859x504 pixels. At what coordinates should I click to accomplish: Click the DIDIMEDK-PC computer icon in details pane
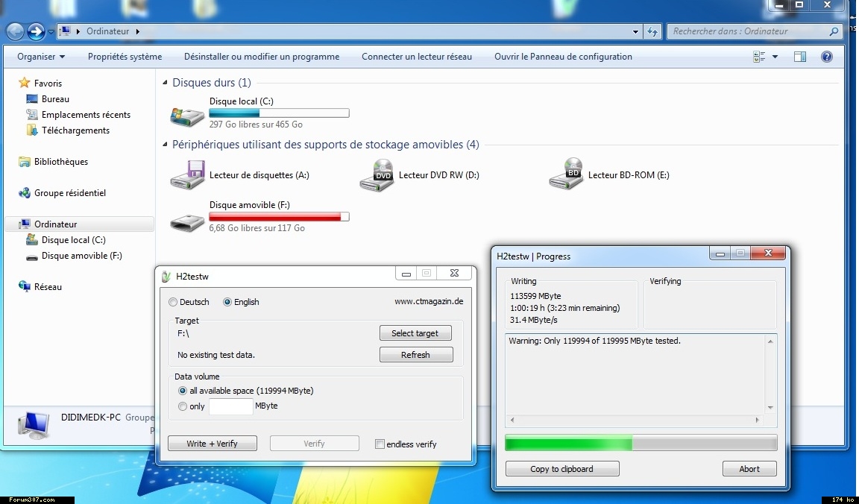34,426
